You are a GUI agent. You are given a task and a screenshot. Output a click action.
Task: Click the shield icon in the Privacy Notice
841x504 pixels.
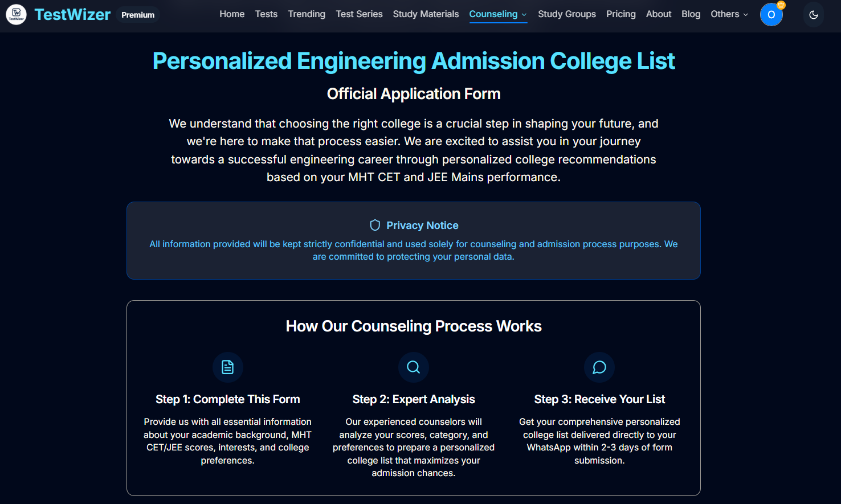pos(375,225)
